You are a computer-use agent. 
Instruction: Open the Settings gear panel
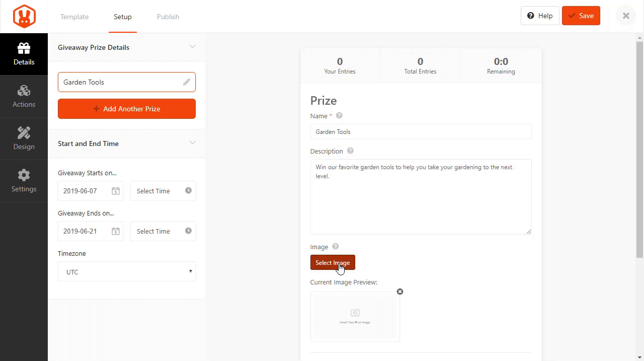[x=24, y=181]
